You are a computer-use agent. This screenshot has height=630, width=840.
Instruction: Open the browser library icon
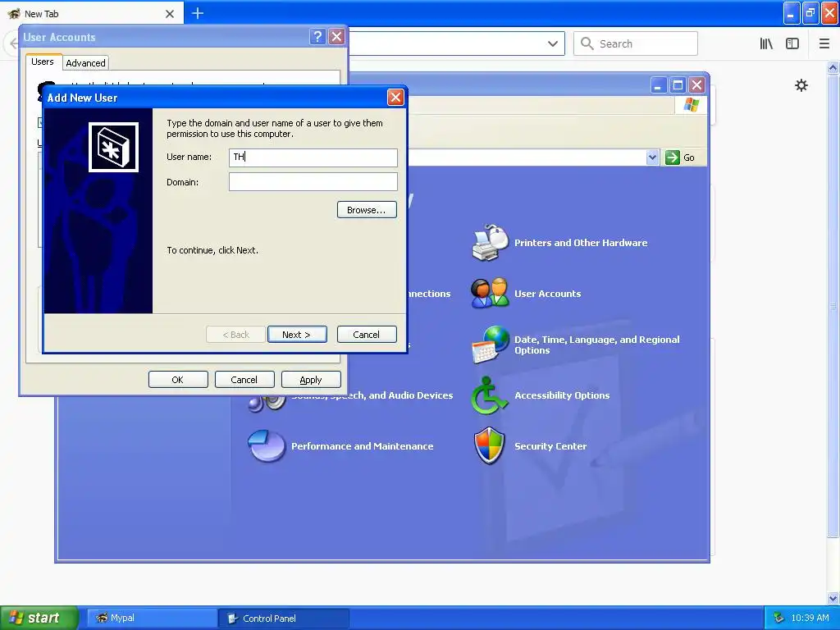tap(766, 43)
